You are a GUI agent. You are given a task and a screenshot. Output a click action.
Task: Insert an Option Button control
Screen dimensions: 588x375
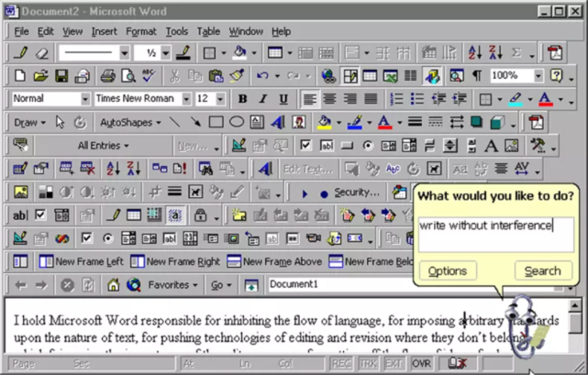point(368,146)
